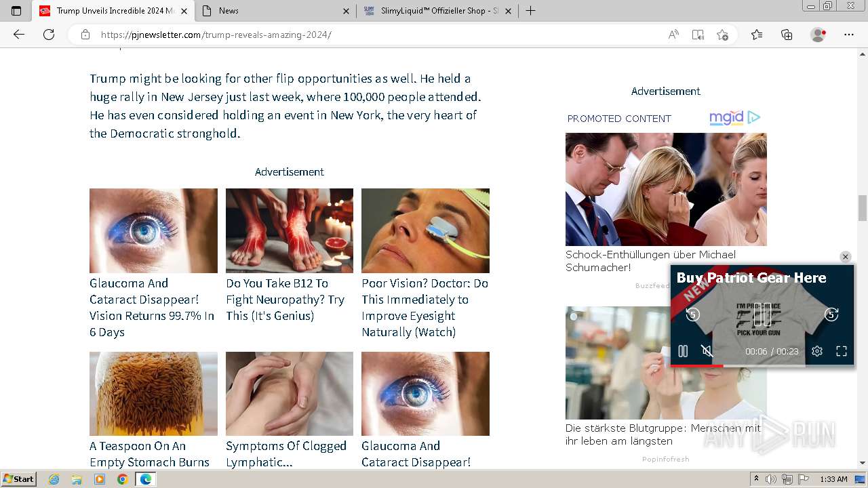Unmute the floating video
Viewport: 868px width, 488px height.
[707, 351]
